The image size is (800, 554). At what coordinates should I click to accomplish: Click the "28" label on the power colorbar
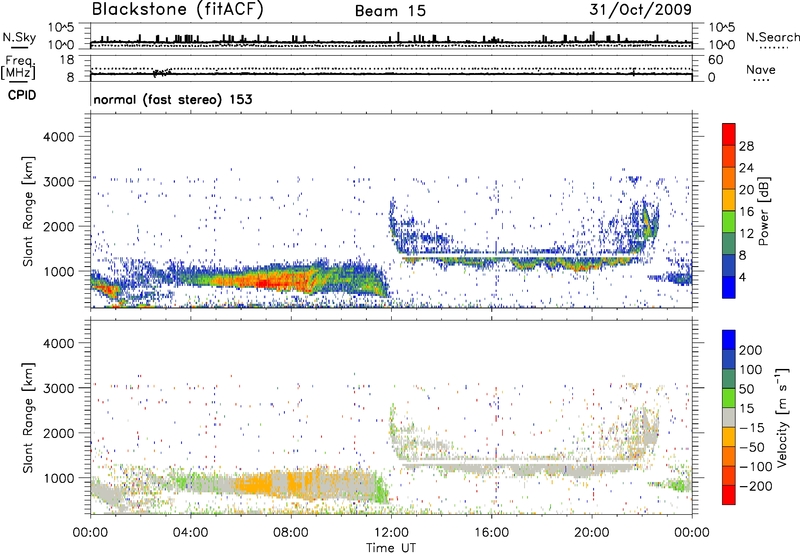746,146
